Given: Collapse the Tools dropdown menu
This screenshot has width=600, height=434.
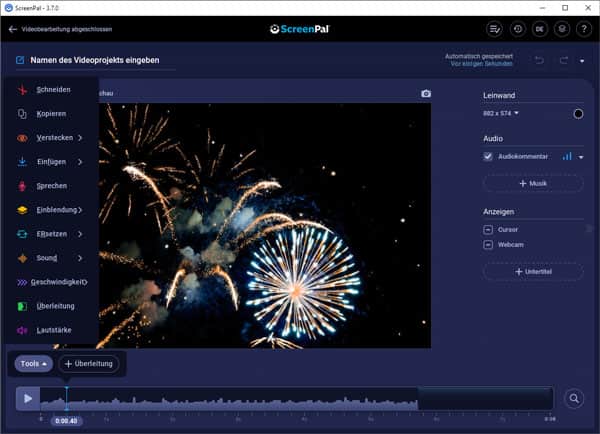Looking at the screenshot, I should (x=33, y=364).
